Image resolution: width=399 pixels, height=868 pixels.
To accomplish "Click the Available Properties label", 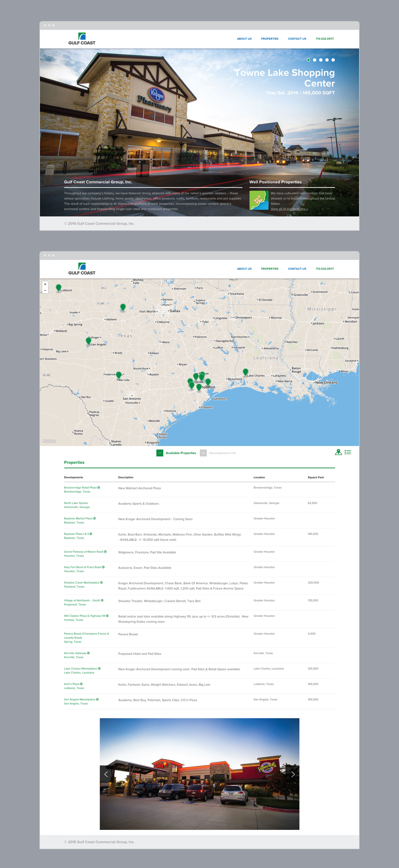I will pos(181,453).
